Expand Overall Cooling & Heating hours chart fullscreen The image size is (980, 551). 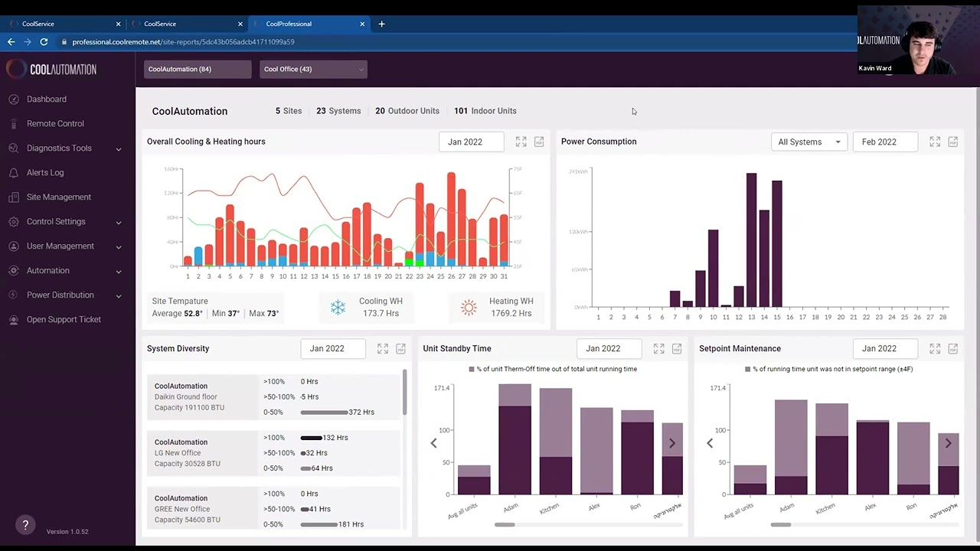pyautogui.click(x=521, y=142)
